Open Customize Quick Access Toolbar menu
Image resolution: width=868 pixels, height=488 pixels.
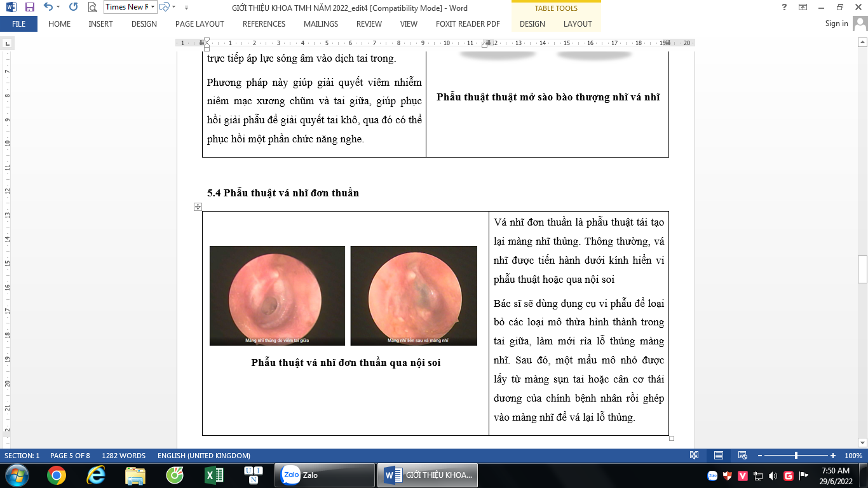point(186,8)
